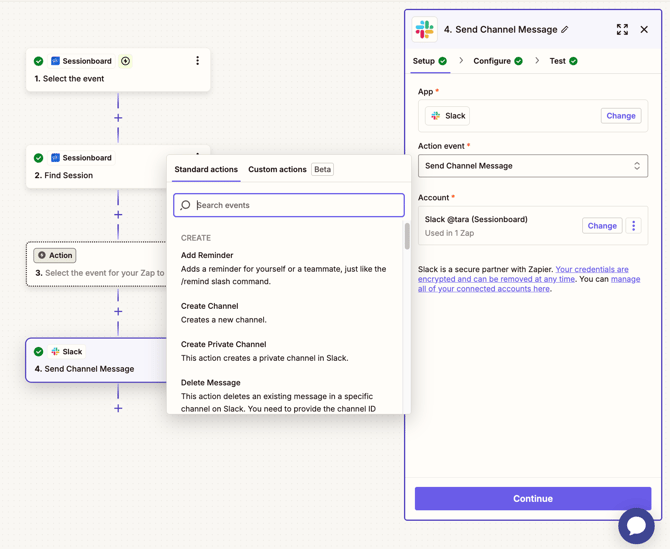Open the chat support bubble
The width and height of the screenshot is (670, 549).
click(636, 526)
